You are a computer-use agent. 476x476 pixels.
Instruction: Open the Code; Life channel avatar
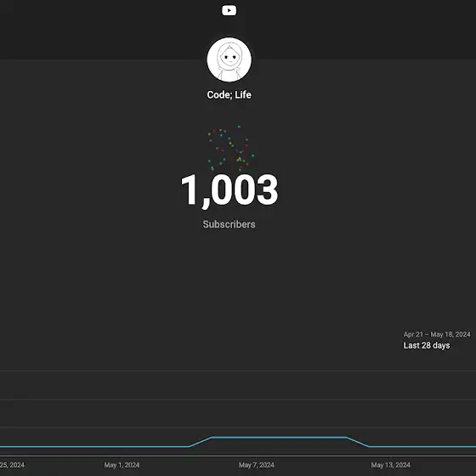(229, 59)
